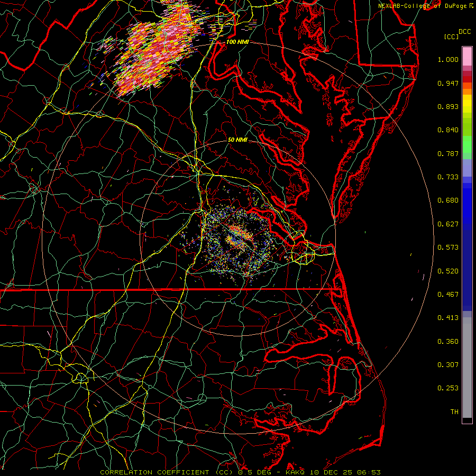Image resolution: width=476 pixels, height=476 pixels.
Task: Click the 0.893 color scale value
Action: (448, 106)
